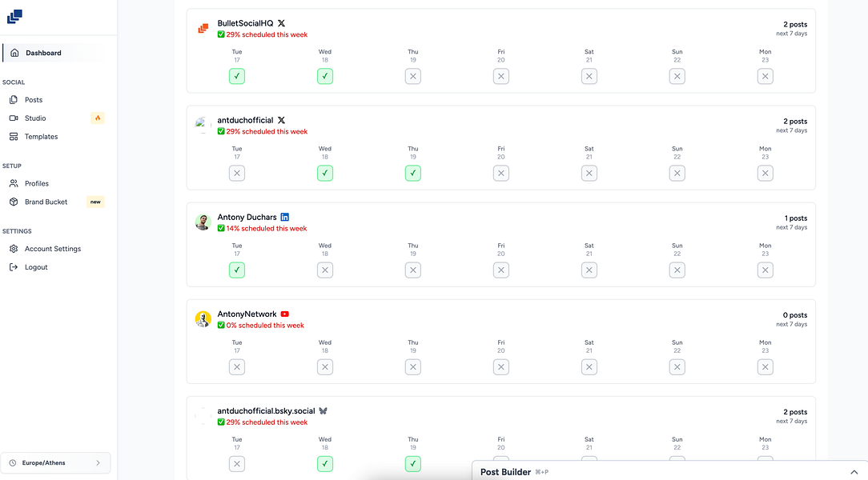Click the Logout arrow icon
The image size is (868, 480).
click(x=14, y=267)
